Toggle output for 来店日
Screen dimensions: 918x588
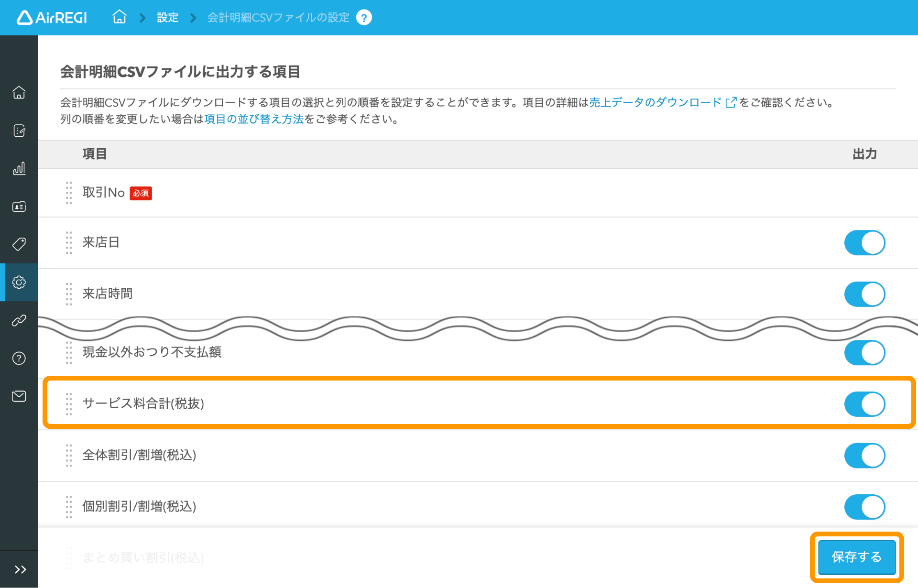[864, 243]
